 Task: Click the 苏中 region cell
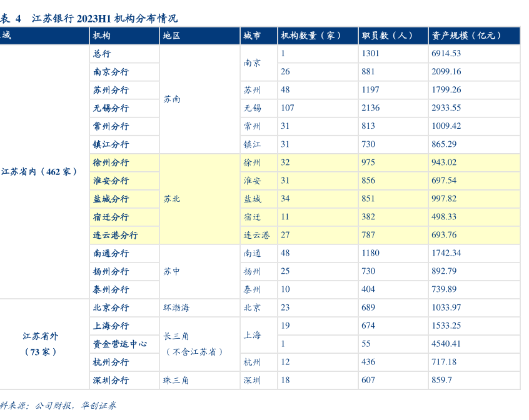coord(172,271)
